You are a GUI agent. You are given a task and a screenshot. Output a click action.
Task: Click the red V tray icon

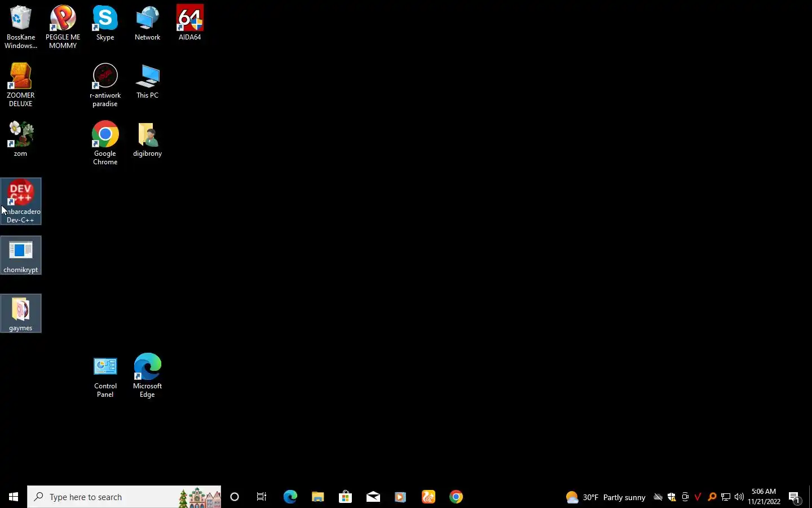[698, 497]
